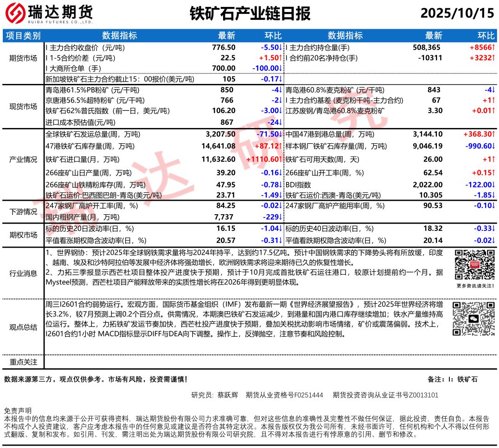Click the empty 重点关注 content row
This screenshot has height=448, width=499.
tap(271, 362)
